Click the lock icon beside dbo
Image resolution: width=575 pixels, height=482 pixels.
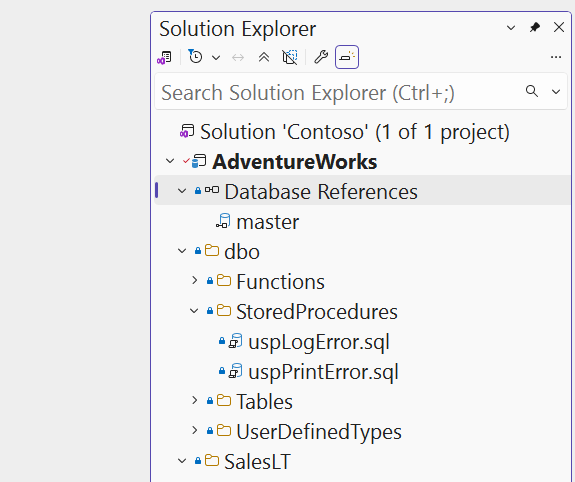coord(198,251)
